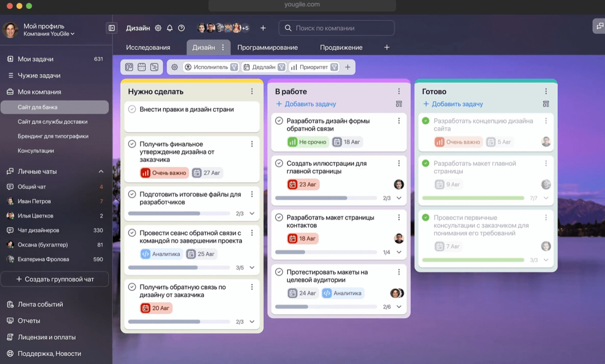Screen dimensions: 605x364
Task: Collapse the Личные чаты section
Action: click(101, 172)
